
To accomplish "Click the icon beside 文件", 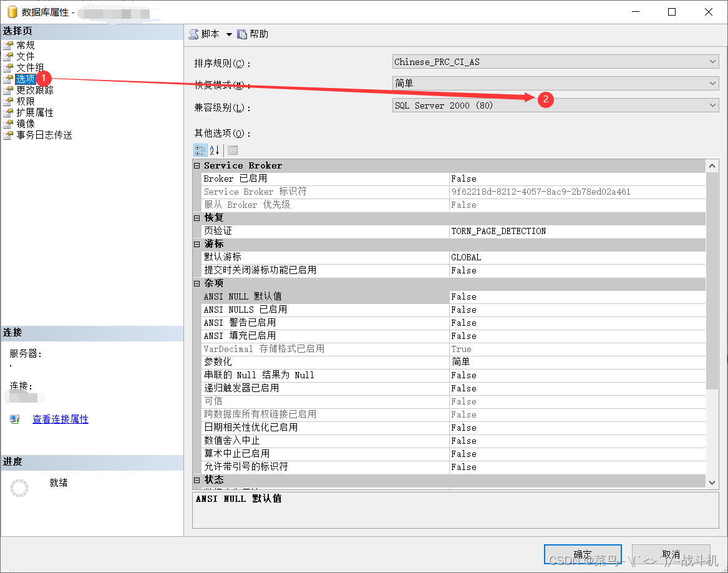I will [8, 57].
